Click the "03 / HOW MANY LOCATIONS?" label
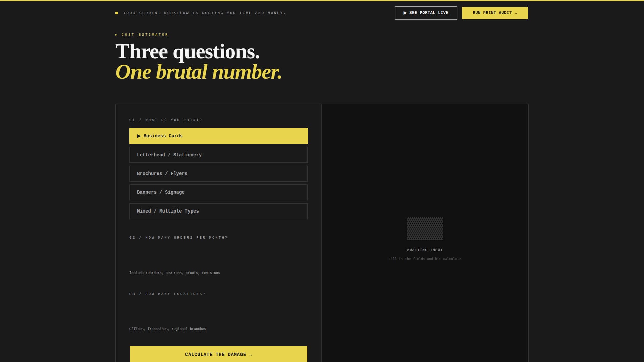Screen dimensions: 644x362 point(167,294)
